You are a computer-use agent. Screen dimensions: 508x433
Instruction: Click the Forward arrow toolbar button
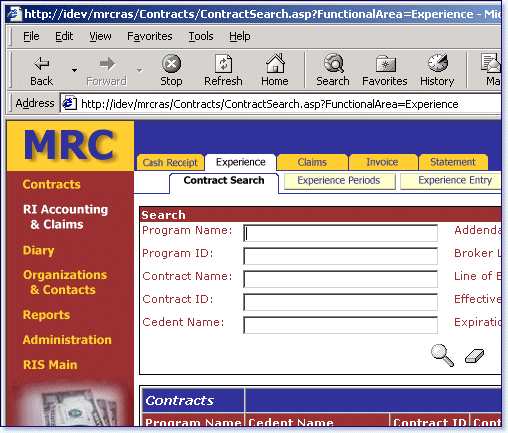(107, 70)
